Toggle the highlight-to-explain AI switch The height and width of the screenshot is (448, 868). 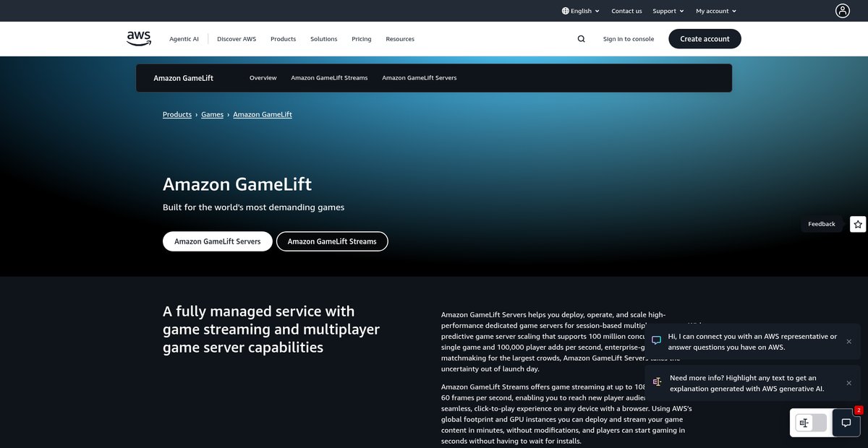point(811,423)
